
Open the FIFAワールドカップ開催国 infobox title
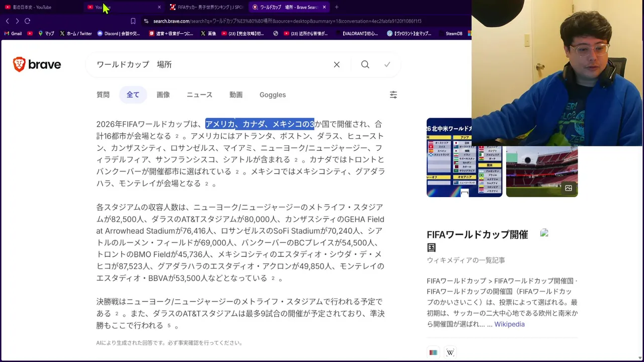477,241
